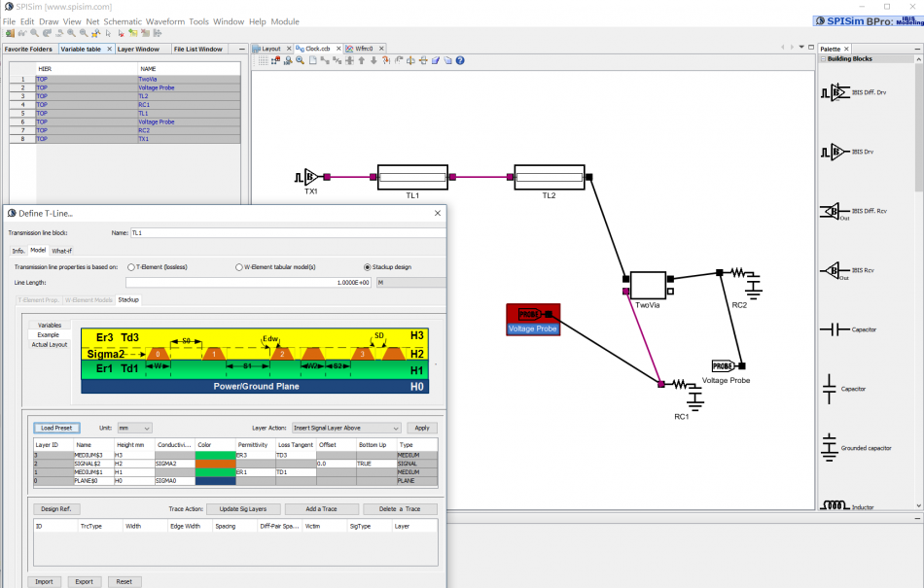Select the Stackup design radio button

(367, 266)
